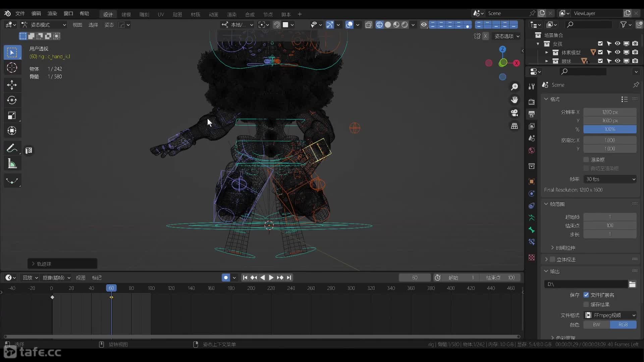Select rendered viewport shading
The height and width of the screenshot is (362, 644).
click(x=405, y=25)
